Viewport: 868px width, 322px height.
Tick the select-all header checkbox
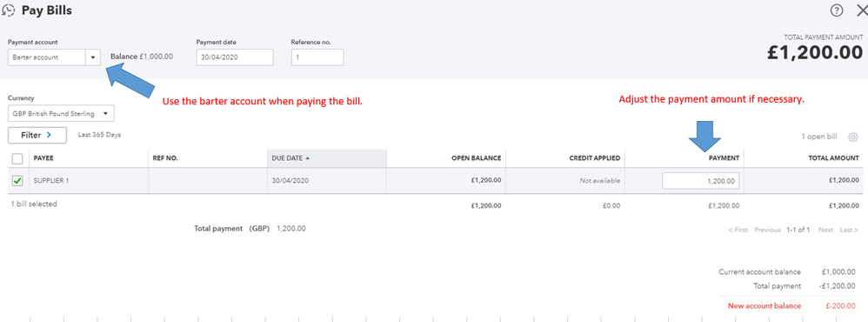[17, 158]
